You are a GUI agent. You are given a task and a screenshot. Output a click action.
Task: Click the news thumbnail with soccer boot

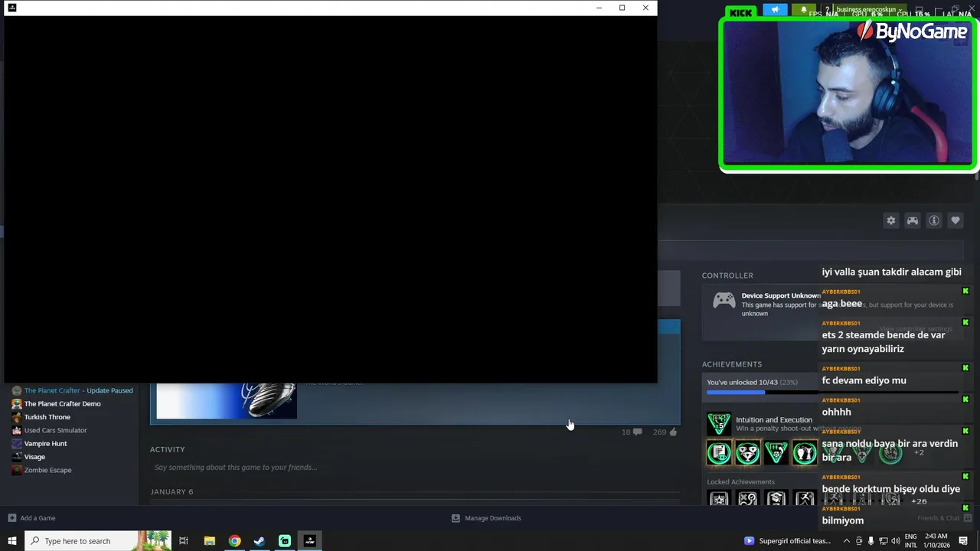227,400
